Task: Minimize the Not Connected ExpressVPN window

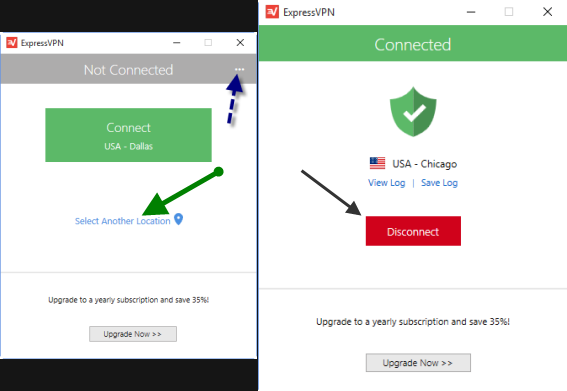Action: click(x=176, y=43)
